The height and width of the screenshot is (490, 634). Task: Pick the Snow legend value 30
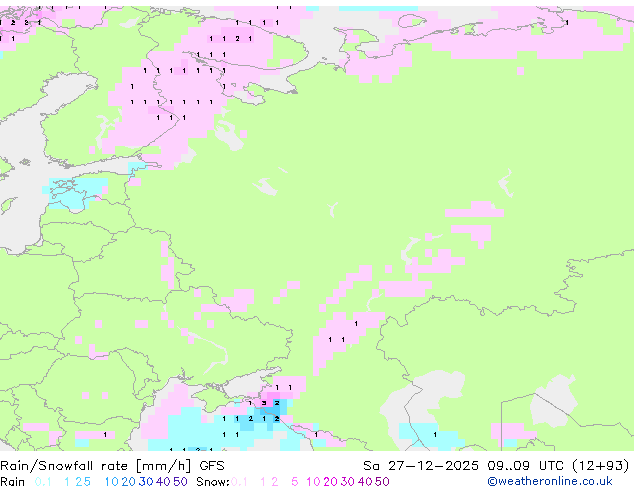tap(348, 482)
